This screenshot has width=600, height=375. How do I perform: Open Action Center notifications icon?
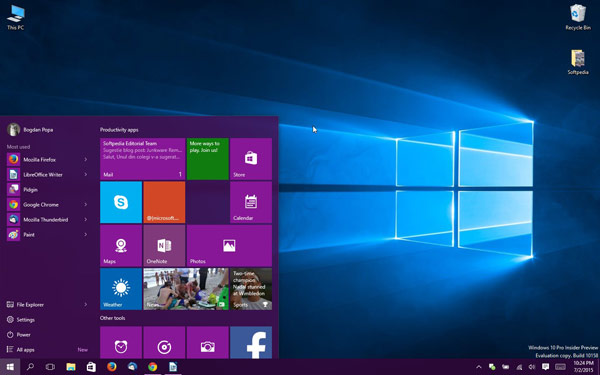(x=545, y=367)
